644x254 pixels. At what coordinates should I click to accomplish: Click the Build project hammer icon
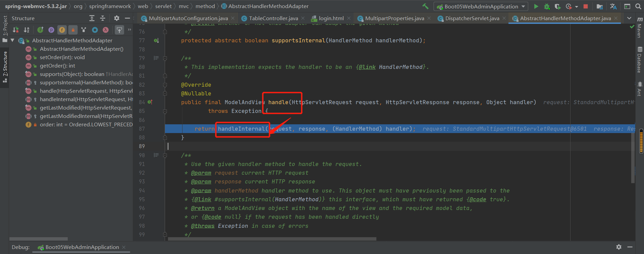[x=425, y=6]
